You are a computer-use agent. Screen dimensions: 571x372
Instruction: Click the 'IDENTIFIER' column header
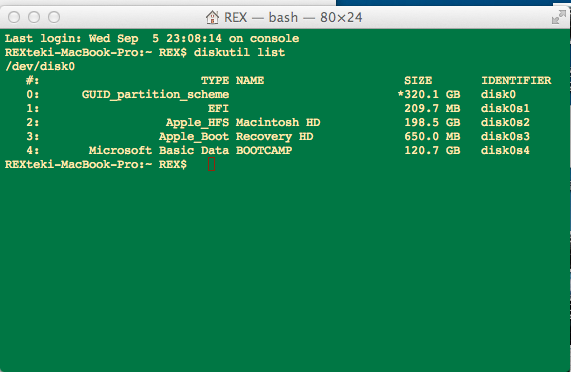(x=516, y=80)
